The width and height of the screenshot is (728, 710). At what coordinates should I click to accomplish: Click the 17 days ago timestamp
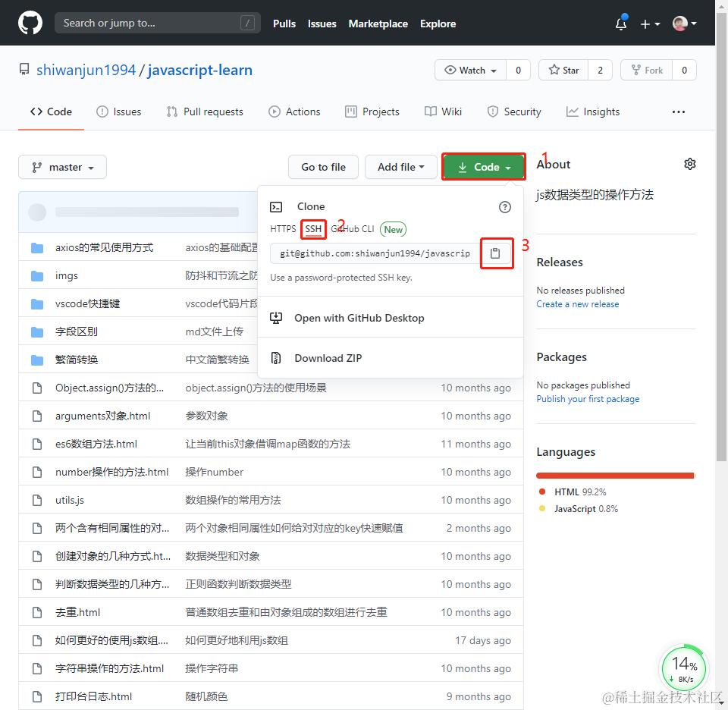tap(483, 641)
